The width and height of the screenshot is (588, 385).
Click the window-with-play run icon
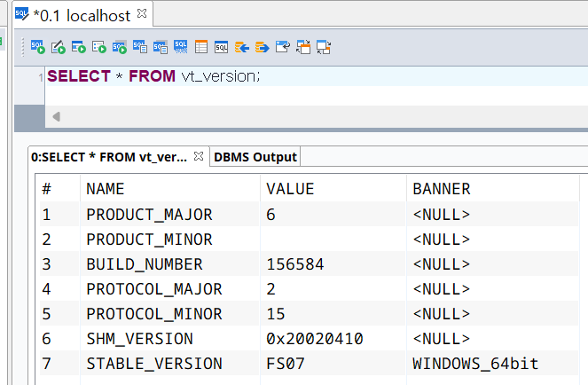pyautogui.click(x=79, y=47)
